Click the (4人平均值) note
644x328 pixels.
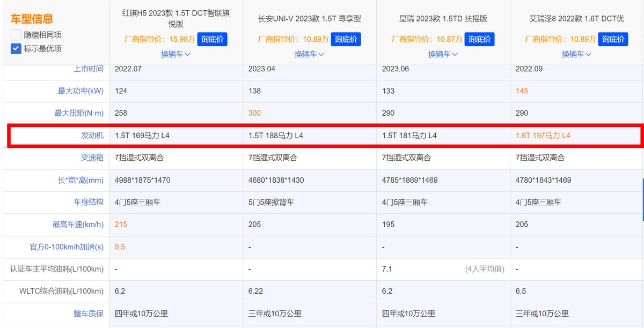click(x=485, y=269)
